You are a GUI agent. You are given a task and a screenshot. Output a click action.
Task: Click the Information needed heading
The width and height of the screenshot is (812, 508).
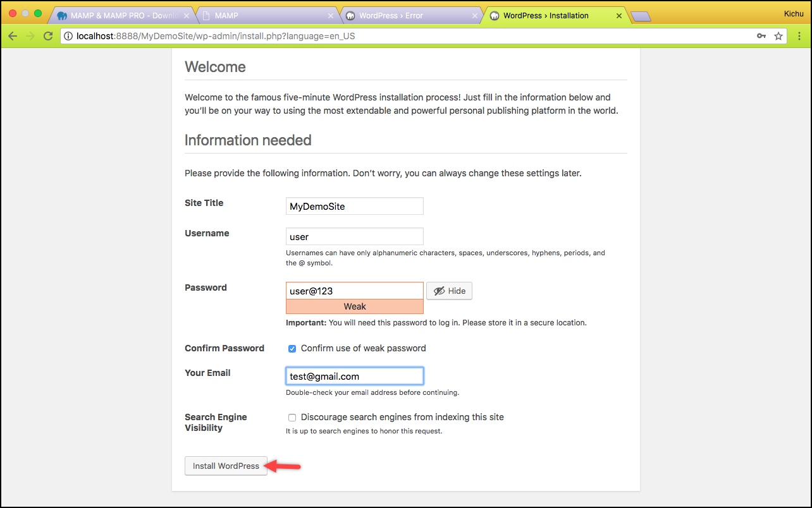(x=248, y=140)
